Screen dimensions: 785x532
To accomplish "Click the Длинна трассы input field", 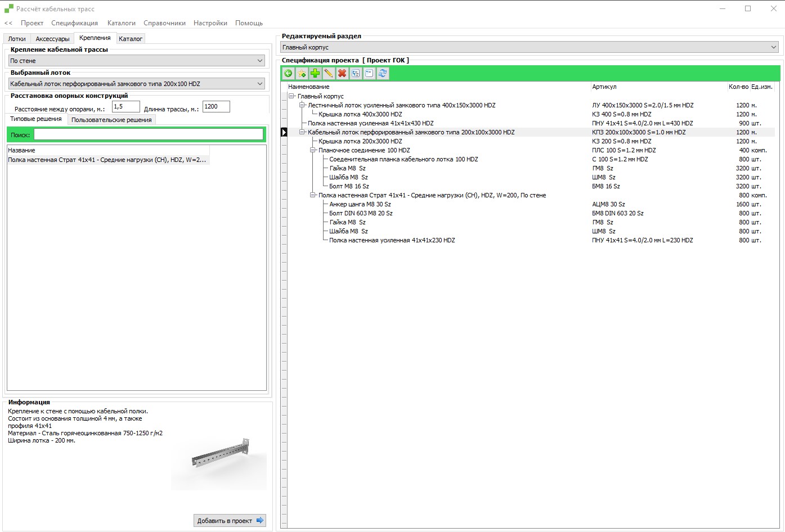I will [x=216, y=106].
